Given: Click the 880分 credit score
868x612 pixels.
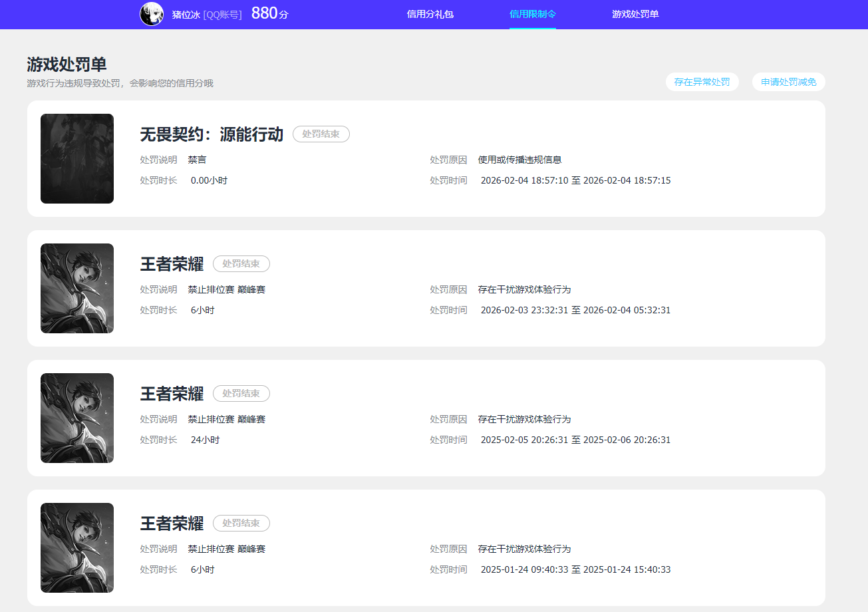Looking at the screenshot, I should point(269,14).
